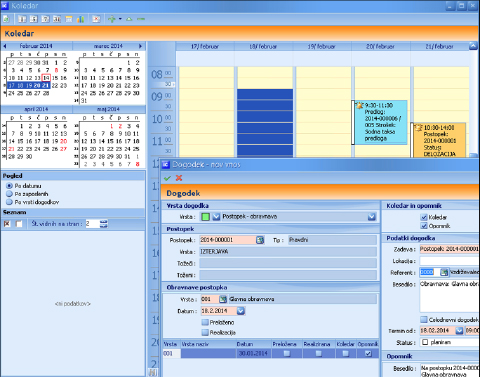The height and width of the screenshot is (377, 480).
Task: Click the Dogodek window title icon
Action: (x=166, y=164)
